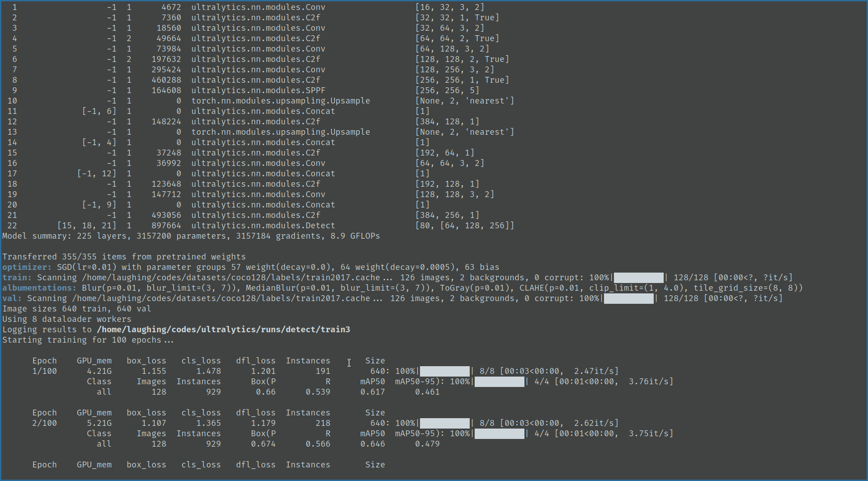Screen dimensions: 868x481
Task: Click the epoch 2 mAP50-95 validation progress bar
Action: tap(499, 434)
